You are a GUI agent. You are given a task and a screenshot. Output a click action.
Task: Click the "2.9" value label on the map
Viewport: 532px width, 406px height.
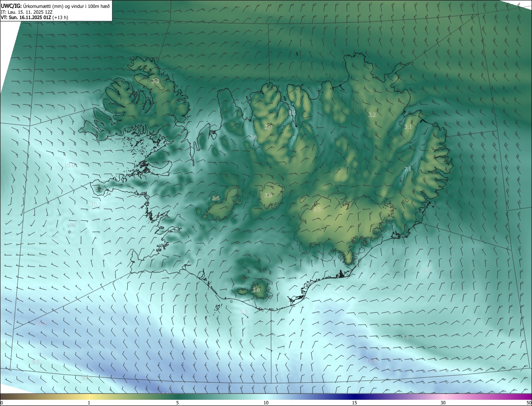(x=268, y=127)
